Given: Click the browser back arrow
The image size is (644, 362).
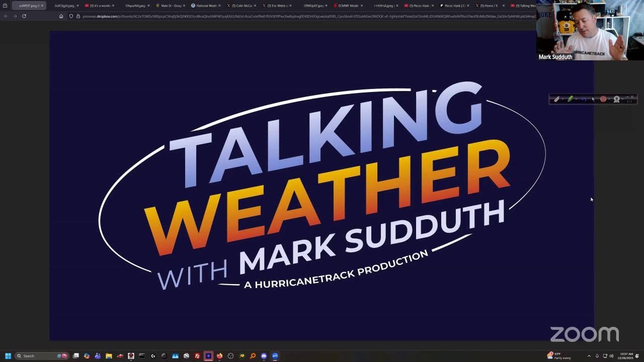Looking at the screenshot, I should point(6,16).
